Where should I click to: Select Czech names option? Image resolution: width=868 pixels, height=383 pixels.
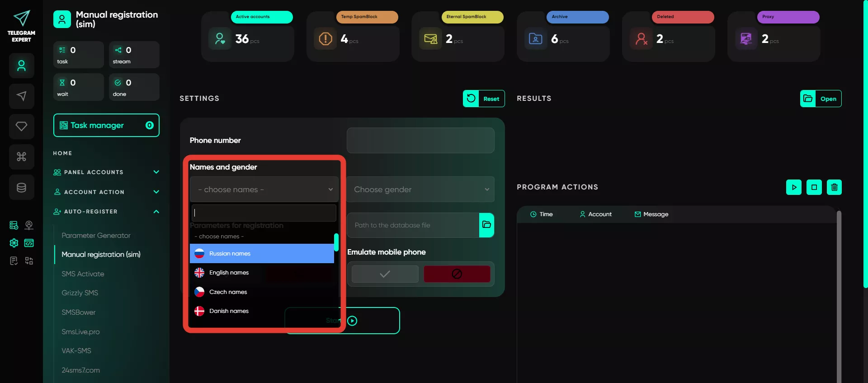click(262, 292)
